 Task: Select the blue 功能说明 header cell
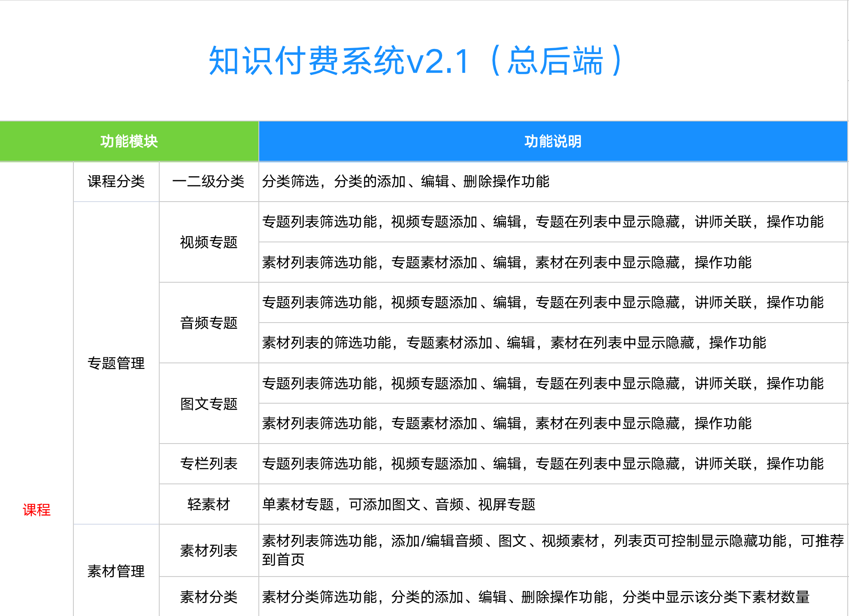[x=553, y=142]
